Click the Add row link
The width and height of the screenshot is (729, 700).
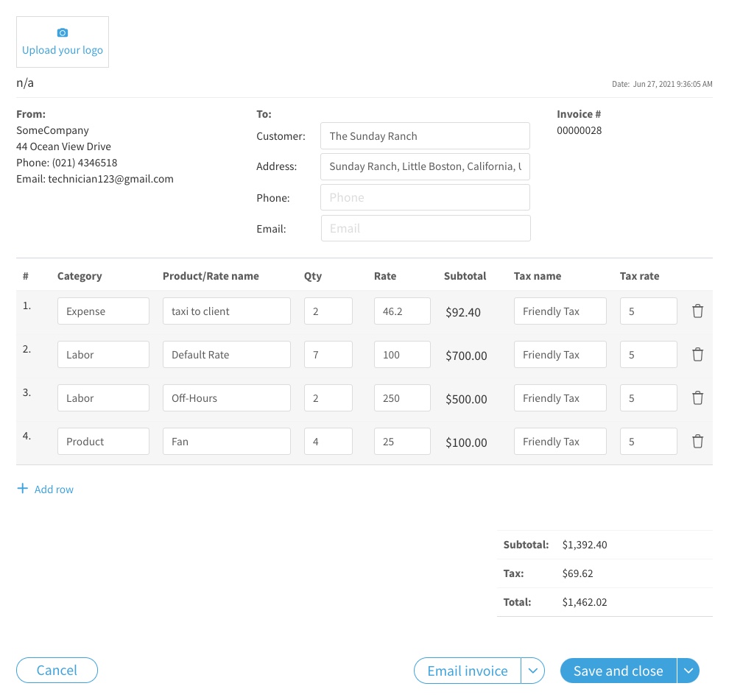click(x=54, y=489)
